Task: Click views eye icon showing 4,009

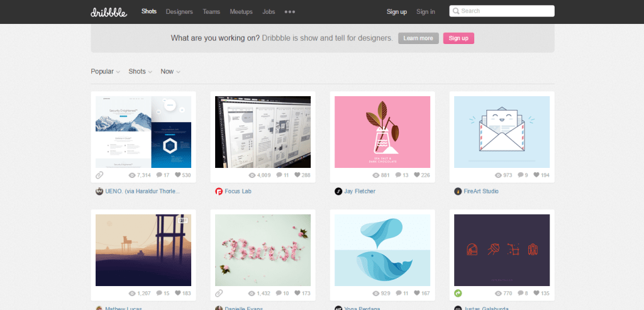Action: (x=252, y=175)
